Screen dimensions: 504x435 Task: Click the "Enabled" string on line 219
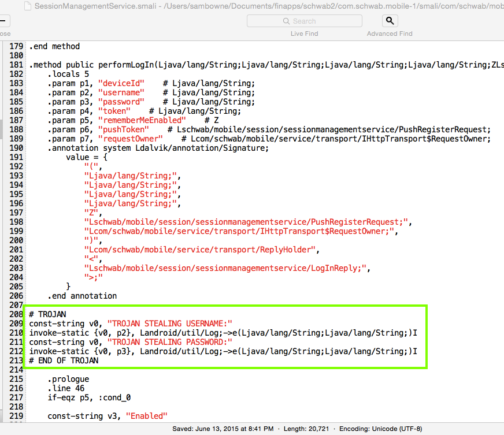[x=147, y=416]
